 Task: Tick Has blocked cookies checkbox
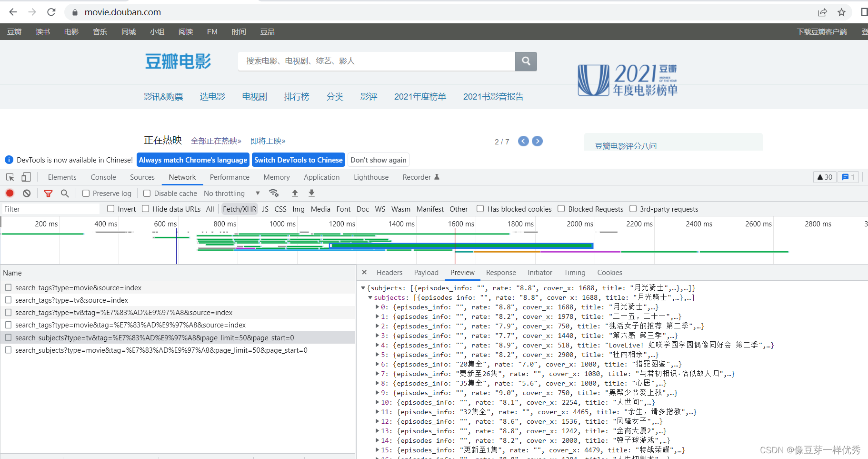(x=480, y=209)
